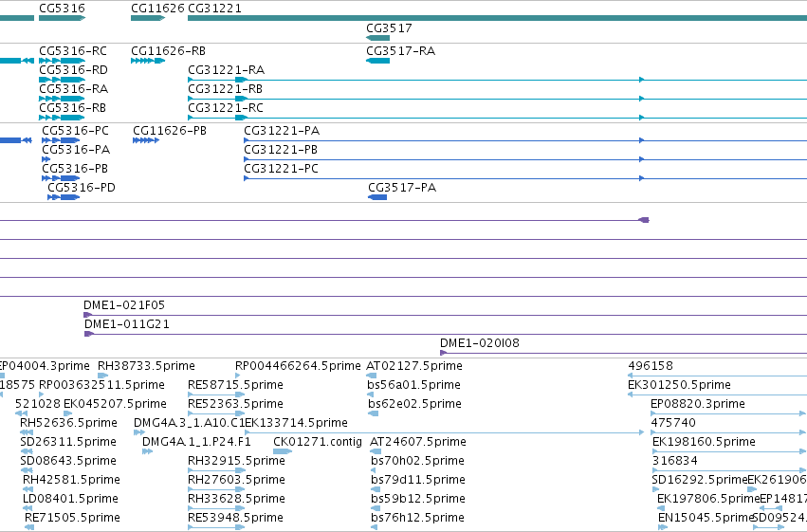Select EST AT24607.5prime
The height and width of the screenshot is (532, 807).
pos(418,442)
